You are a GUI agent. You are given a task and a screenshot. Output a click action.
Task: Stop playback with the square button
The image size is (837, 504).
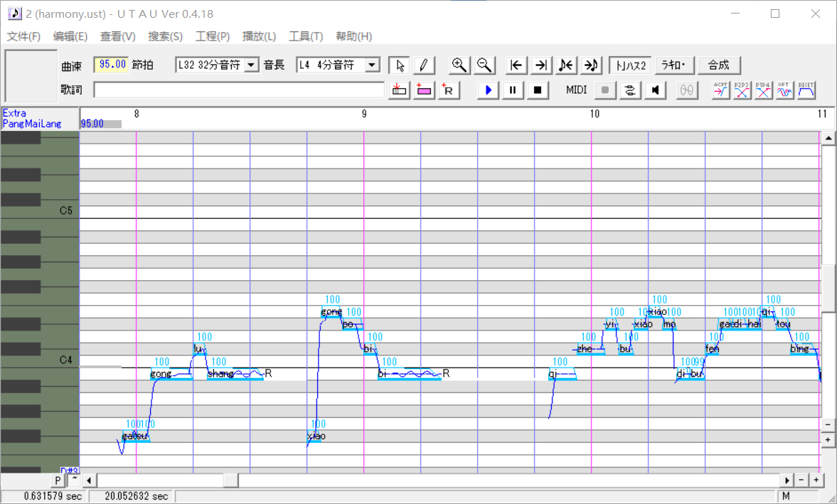click(538, 90)
